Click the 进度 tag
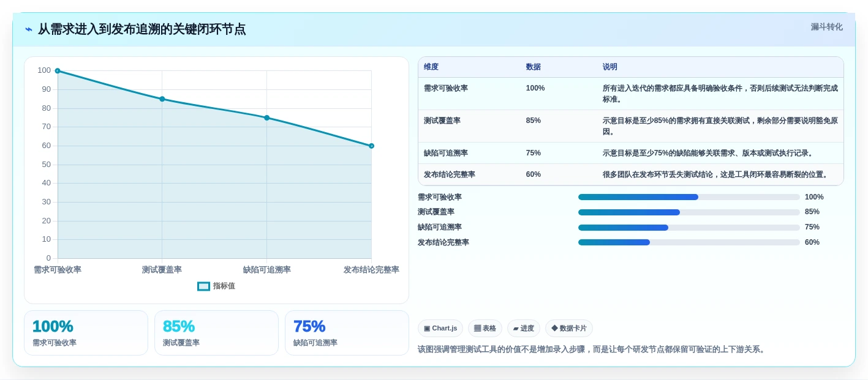 [524, 329]
